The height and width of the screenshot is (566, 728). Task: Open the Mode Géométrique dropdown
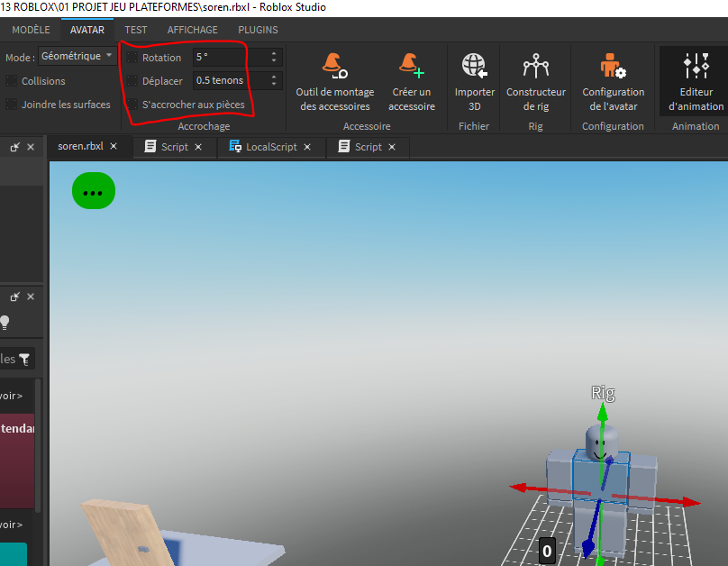click(x=77, y=56)
